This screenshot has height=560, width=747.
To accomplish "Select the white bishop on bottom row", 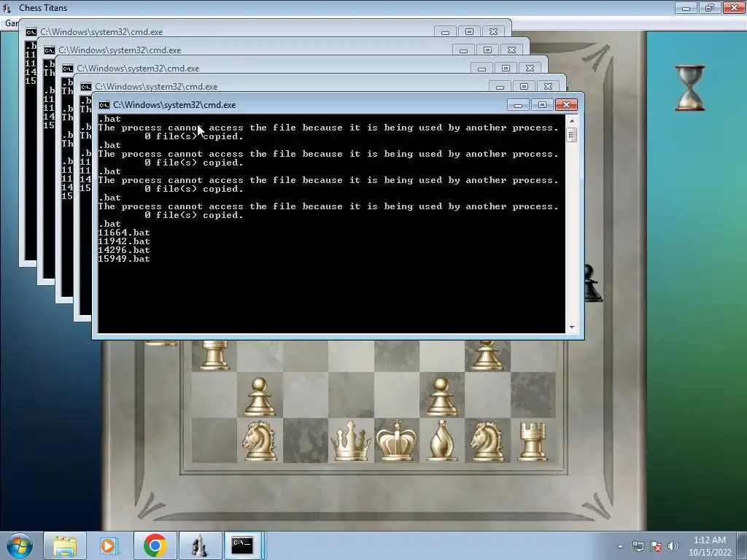I will [x=441, y=440].
